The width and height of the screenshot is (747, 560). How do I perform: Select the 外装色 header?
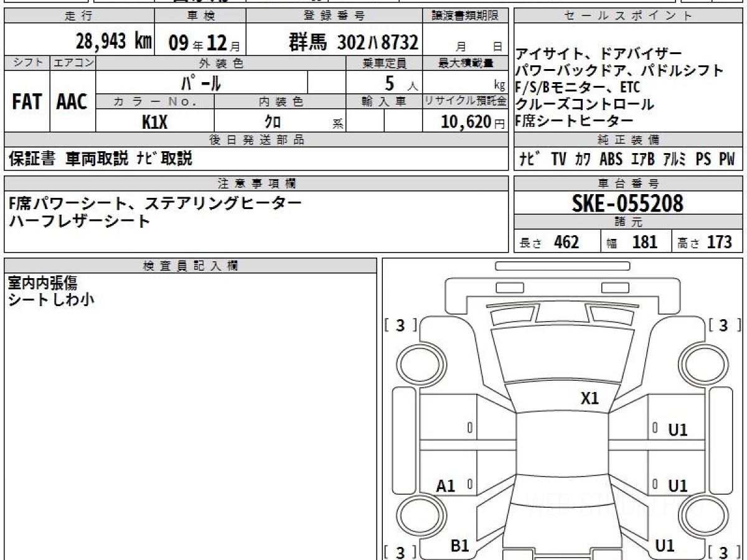221,63
